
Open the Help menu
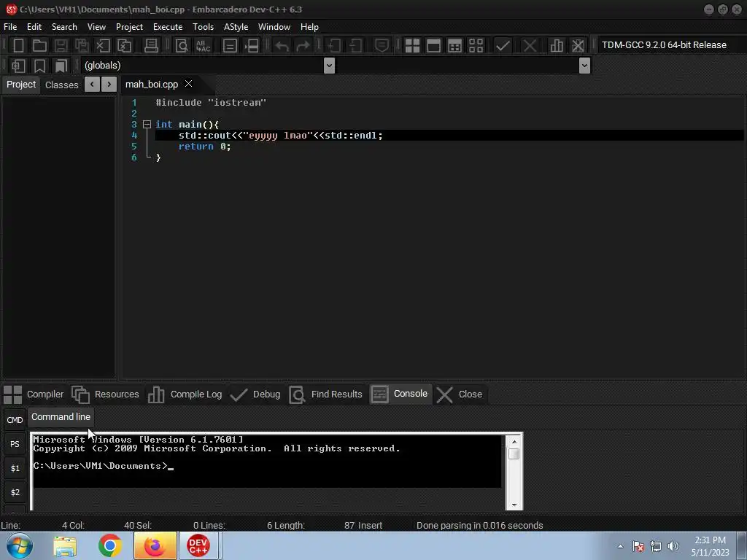[x=309, y=27]
